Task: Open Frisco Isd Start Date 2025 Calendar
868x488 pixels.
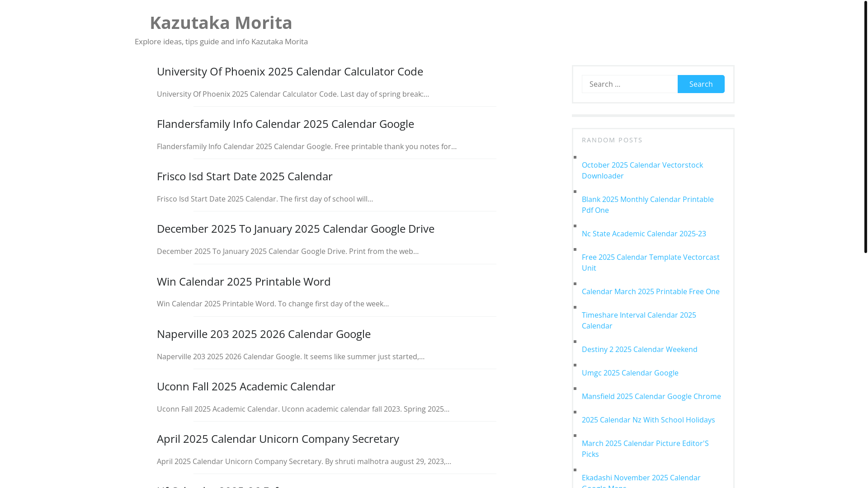Action: 245,176
